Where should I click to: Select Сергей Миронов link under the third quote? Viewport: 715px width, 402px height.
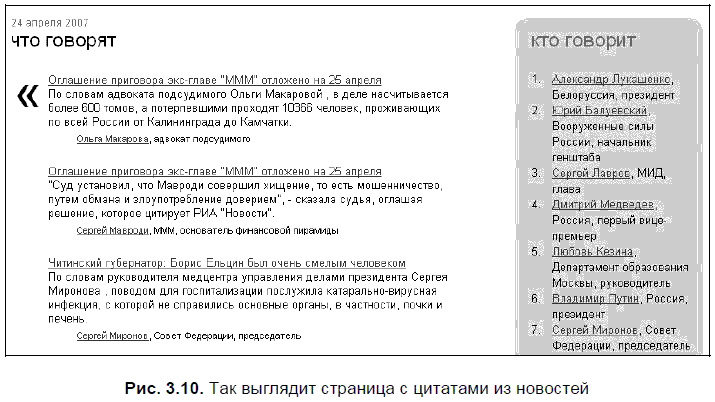coord(112,336)
